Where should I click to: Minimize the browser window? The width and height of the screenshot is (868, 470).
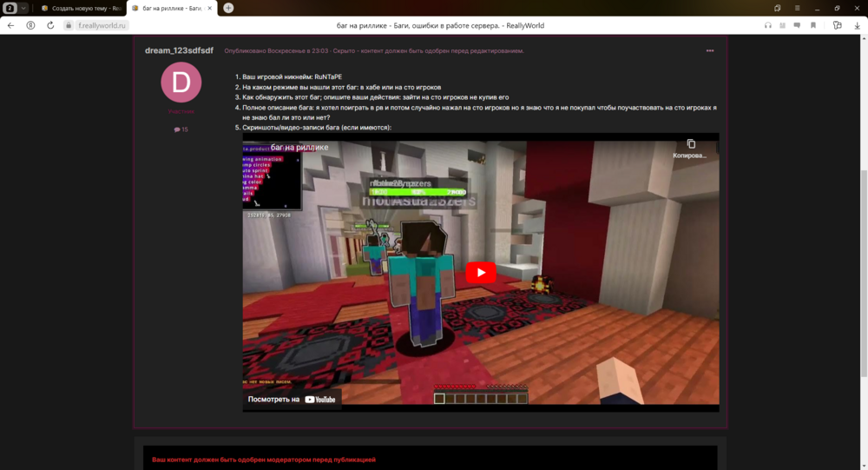click(817, 9)
